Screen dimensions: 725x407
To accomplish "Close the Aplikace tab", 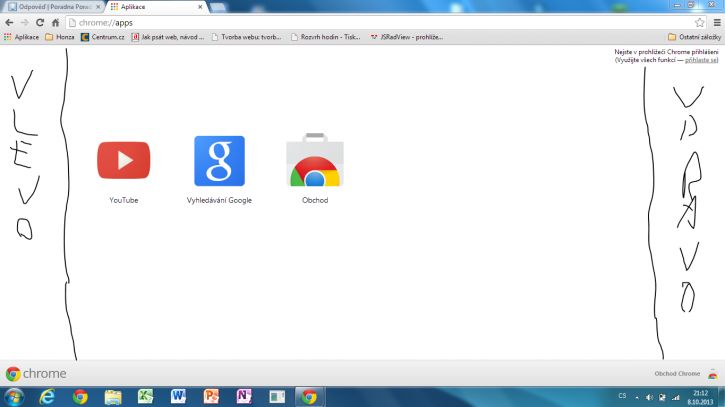I will pos(200,7).
